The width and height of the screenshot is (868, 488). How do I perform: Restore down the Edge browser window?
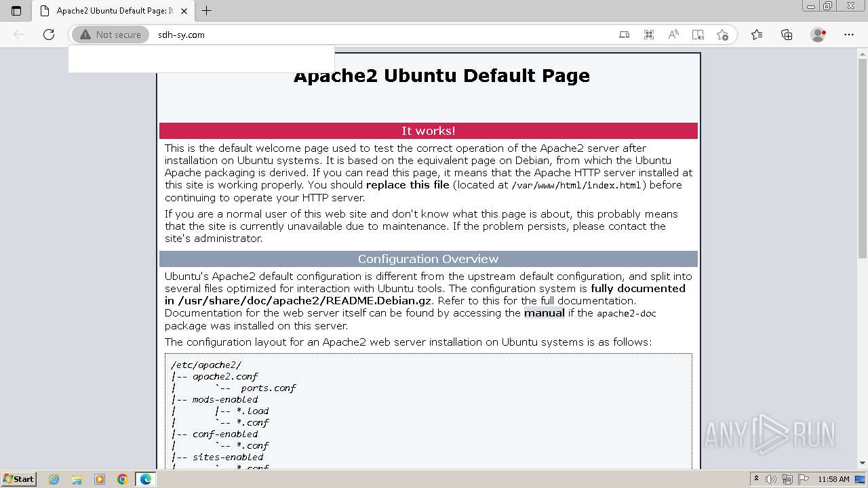[827, 5]
